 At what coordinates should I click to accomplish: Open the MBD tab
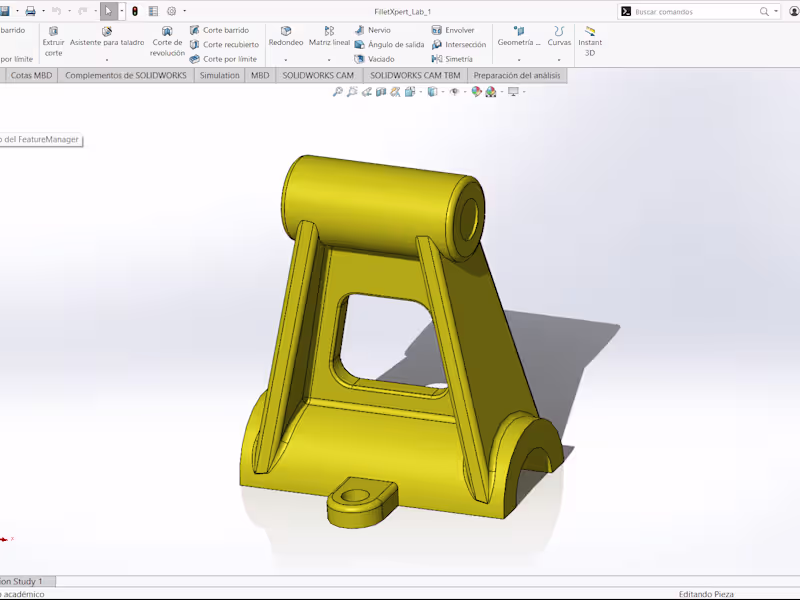coord(260,76)
